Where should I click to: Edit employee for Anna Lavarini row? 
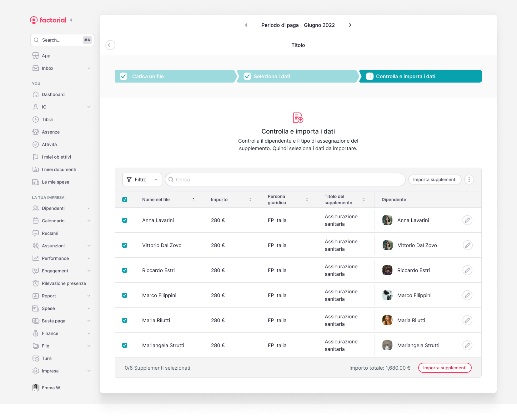pyautogui.click(x=467, y=220)
